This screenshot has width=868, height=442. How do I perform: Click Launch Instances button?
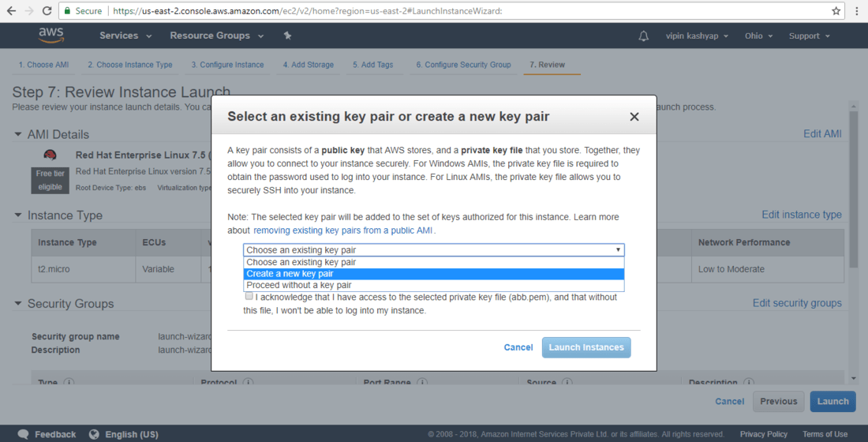pyautogui.click(x=586, y=347)
